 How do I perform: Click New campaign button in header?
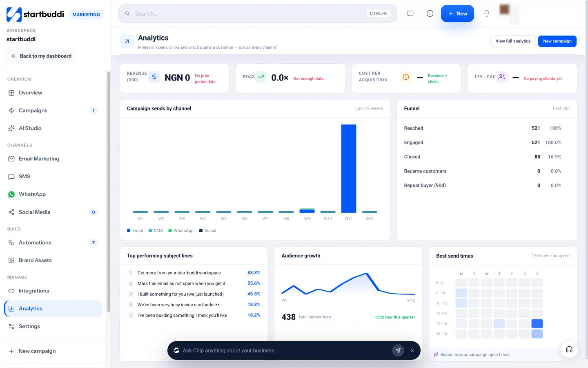coord(557,41)
